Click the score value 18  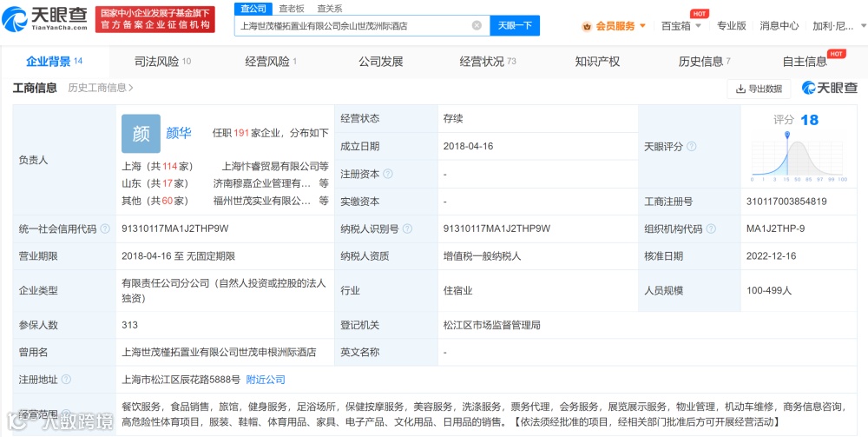pyautogui.click(x=809, y=120)
